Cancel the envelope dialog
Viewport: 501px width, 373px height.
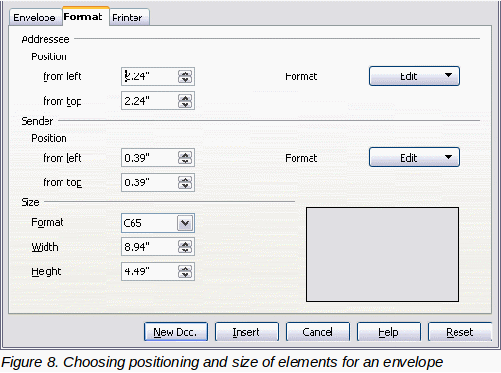[x=318, y=332]
